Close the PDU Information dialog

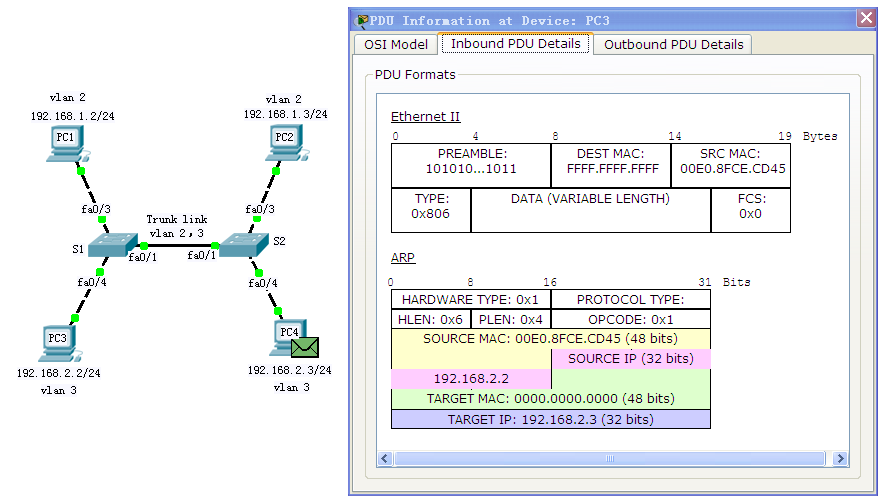[x=866, y=19]
